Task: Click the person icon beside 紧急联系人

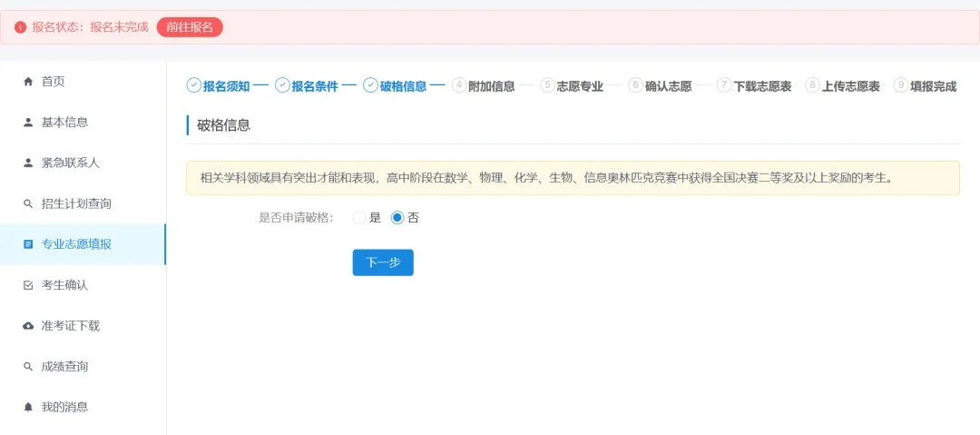Action: 27,163
